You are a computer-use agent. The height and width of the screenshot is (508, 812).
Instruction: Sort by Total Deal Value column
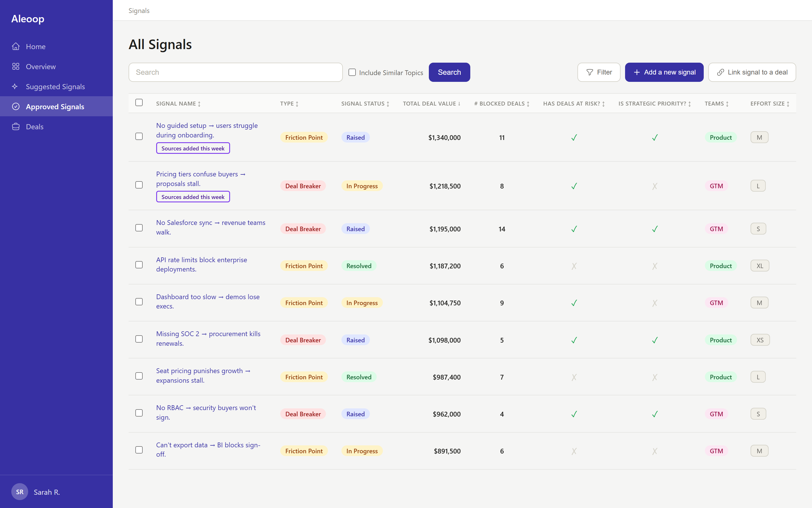coord(431,104)
